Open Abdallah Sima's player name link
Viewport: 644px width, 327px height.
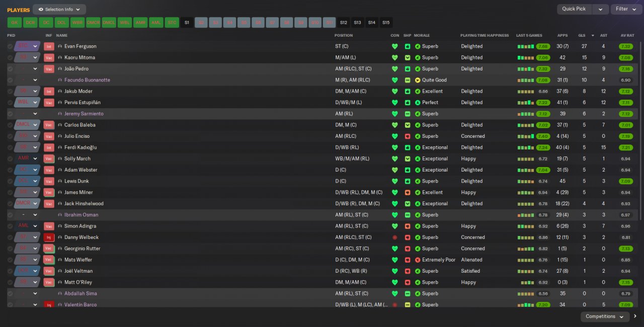[x=80, y=293]
